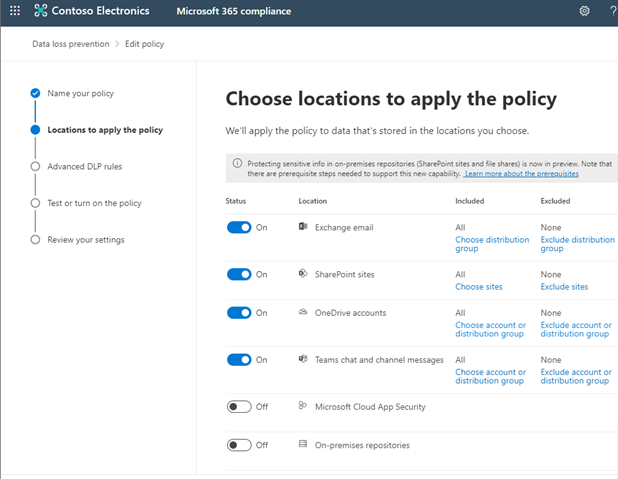Click Data loss prevention breadcrumb

coord(71,44)
